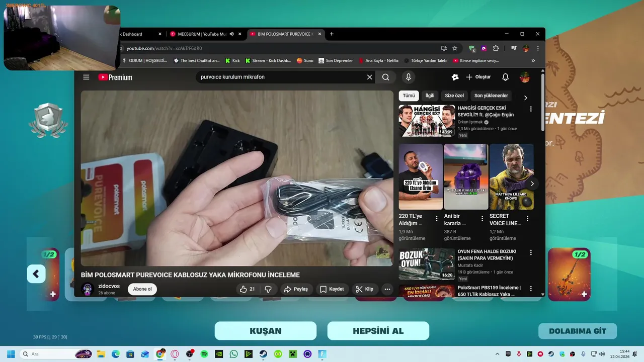Share video using Paylaş button
The width and height of the screenshot is (644, 362).
(x=296, y=289)
